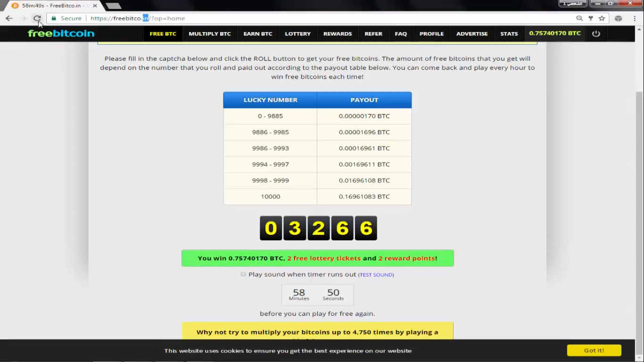Open the Chrome three-dot menu

point(635,18)
